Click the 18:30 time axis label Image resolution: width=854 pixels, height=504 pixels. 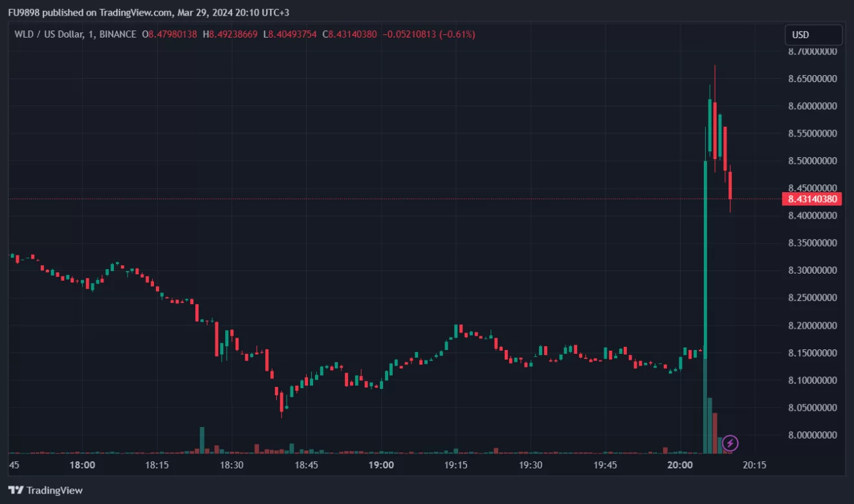232,465
